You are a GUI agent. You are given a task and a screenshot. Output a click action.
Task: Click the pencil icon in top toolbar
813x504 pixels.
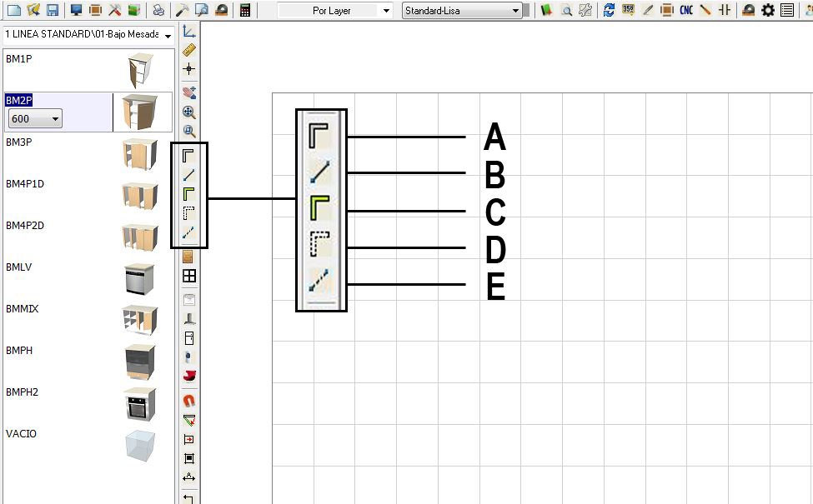tap(648, 10)
